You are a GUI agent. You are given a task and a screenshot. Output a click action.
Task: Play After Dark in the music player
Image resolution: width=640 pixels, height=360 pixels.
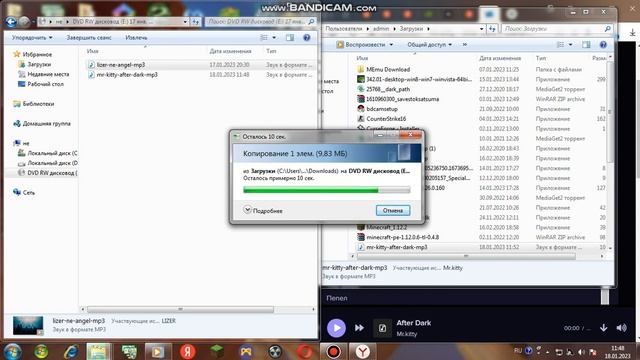click(x=336, y=328)
